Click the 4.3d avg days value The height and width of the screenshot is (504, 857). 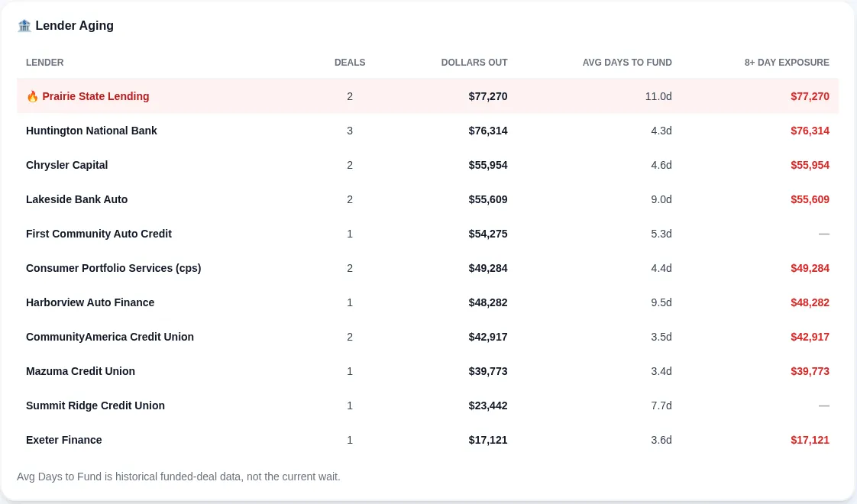pyautogui.click(x=661, y=131)
